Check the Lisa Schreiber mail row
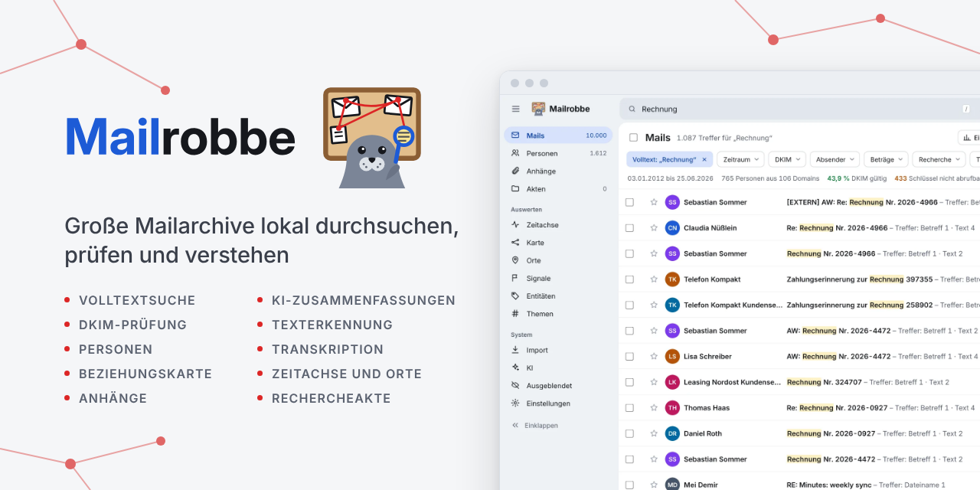The height and width of the screenshot is (490, 980). point(629,356)
